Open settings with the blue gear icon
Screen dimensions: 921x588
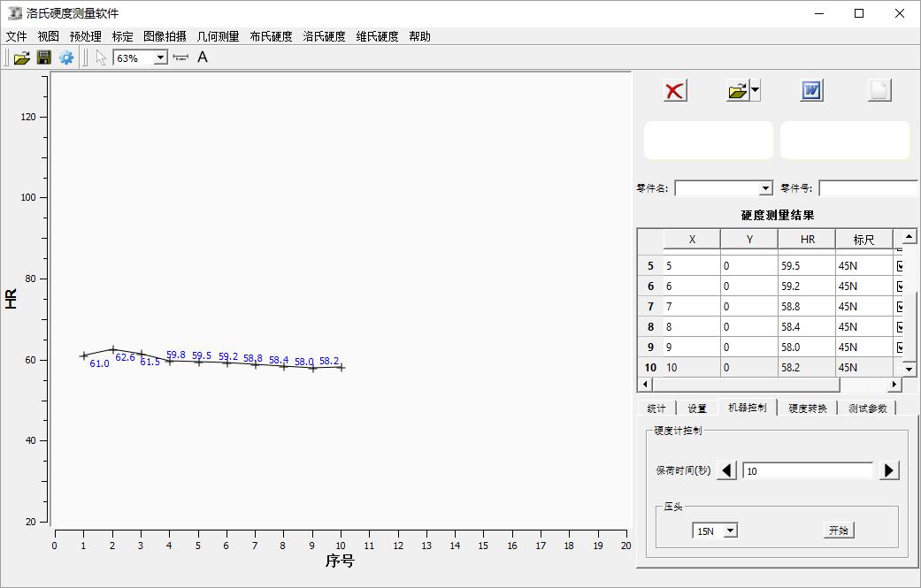point(66,57)
